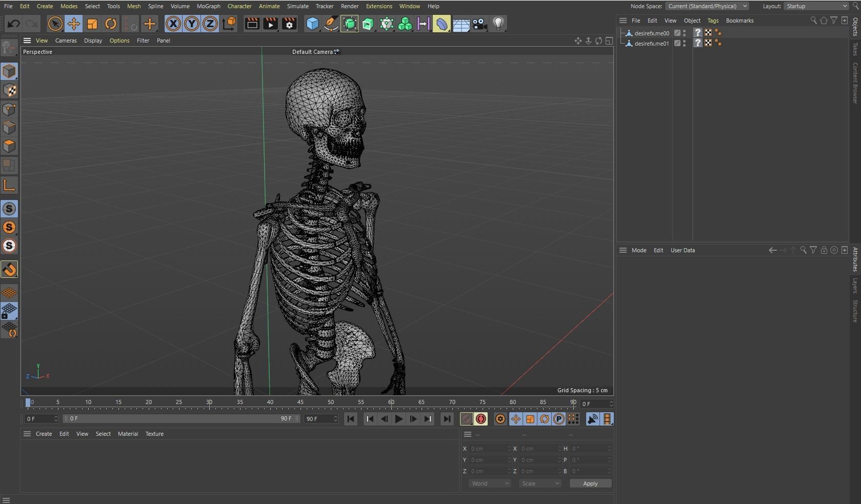Toggle Autokeying button
Viewport: 861px width, 504px height.
pyautogui.click(x=480, y=419)
